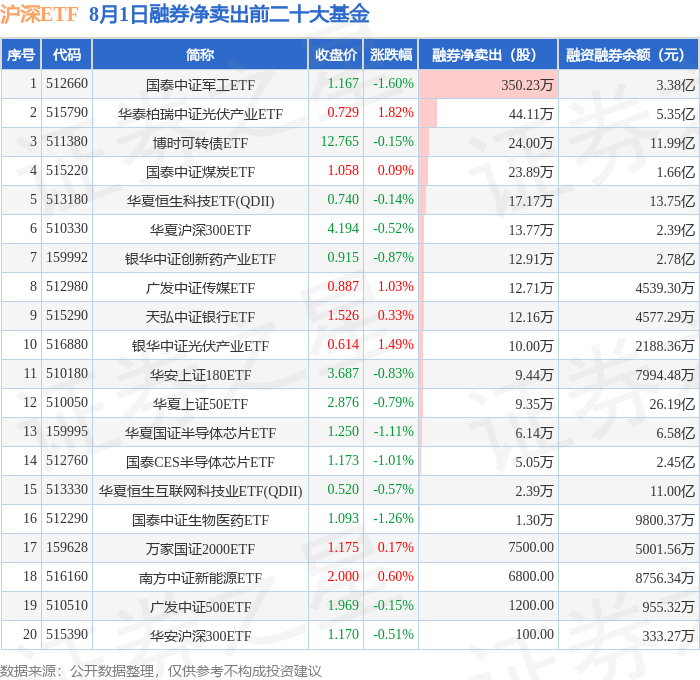
Task: Click the 融资融券余额（元） column header
Action: coord(629,54)
